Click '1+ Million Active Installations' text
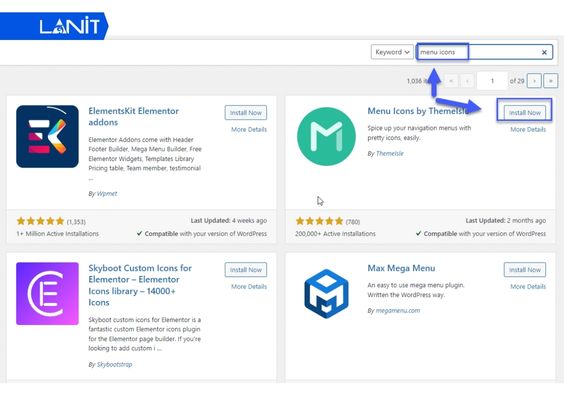Screen dimensions: 564x400 [58, 234]
